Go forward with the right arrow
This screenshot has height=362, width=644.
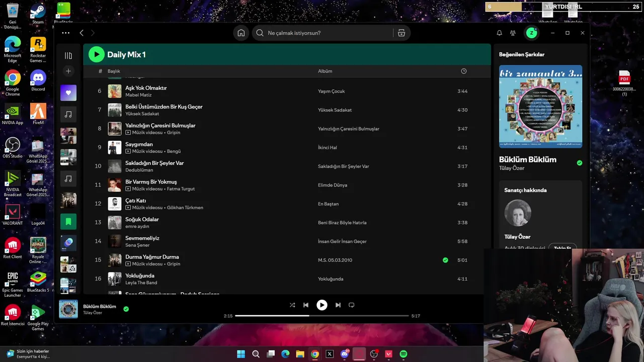(x=93, y=33)
